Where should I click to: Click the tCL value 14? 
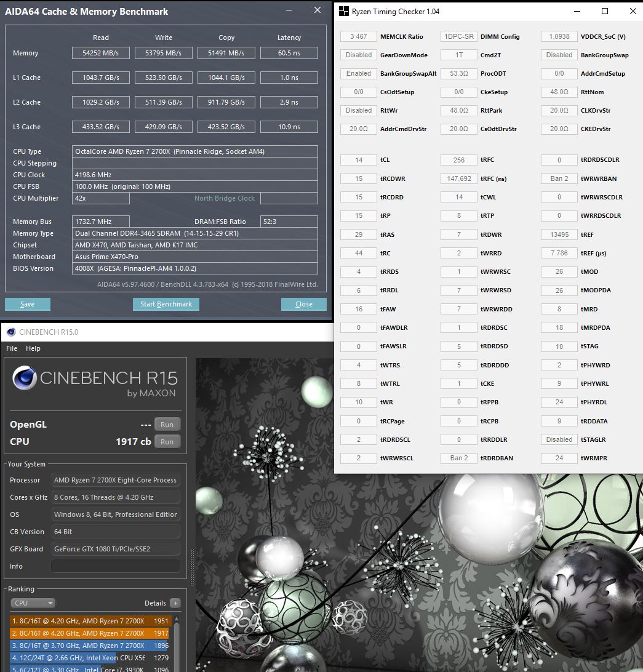[x=359, y=160]
